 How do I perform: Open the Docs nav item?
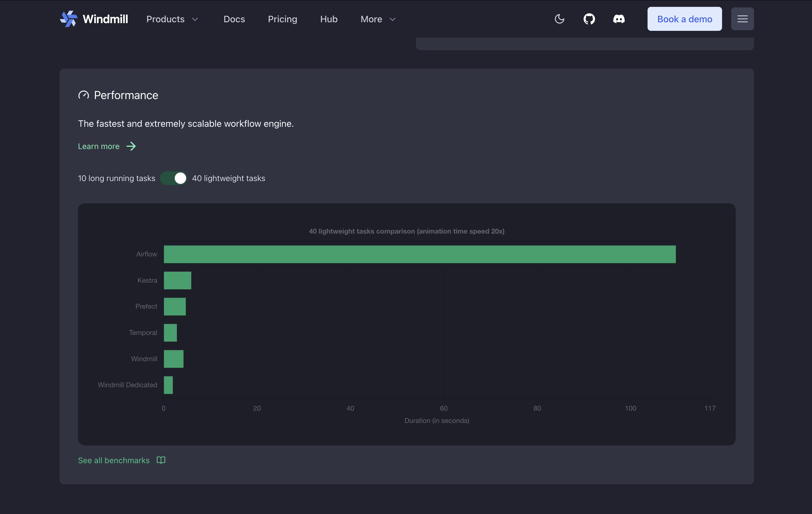(234, 19)
